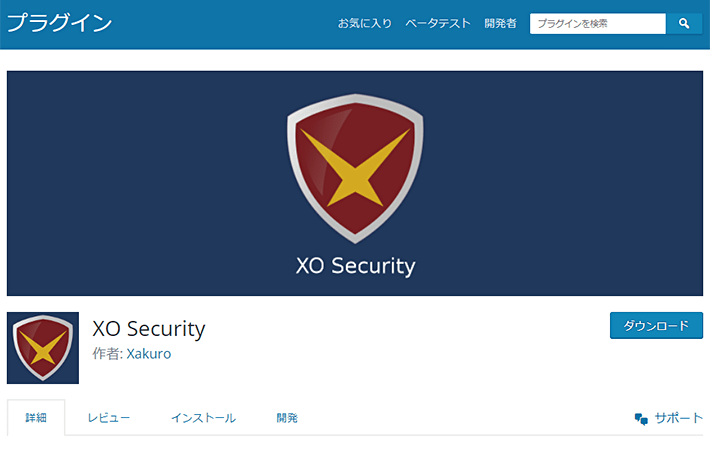Click the dark blue banner background area

136,181
